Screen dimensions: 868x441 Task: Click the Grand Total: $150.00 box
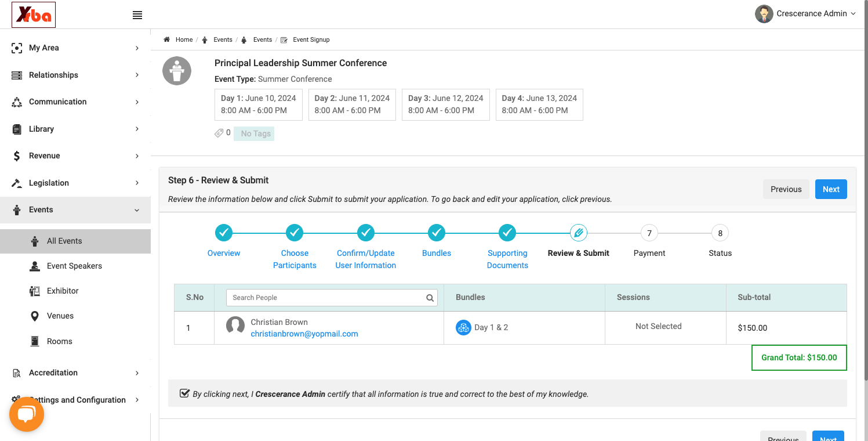pyautogui.click(x=799, y=357)
